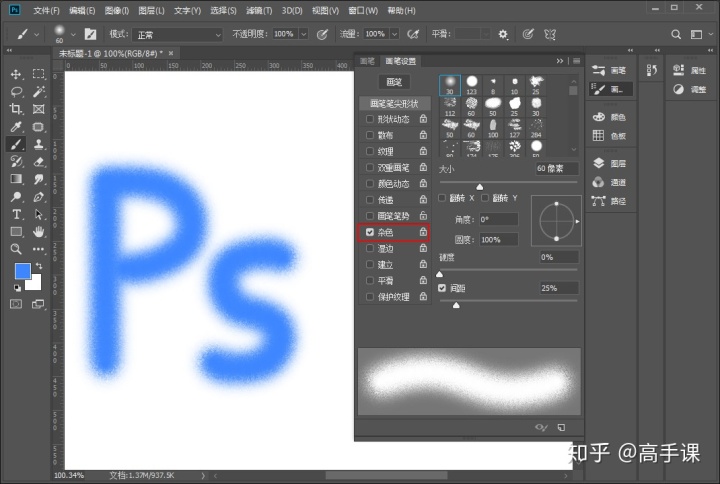720x484 pixels.
Task: Create new brush icon at panel bottom
Action: tap(561, 428)
